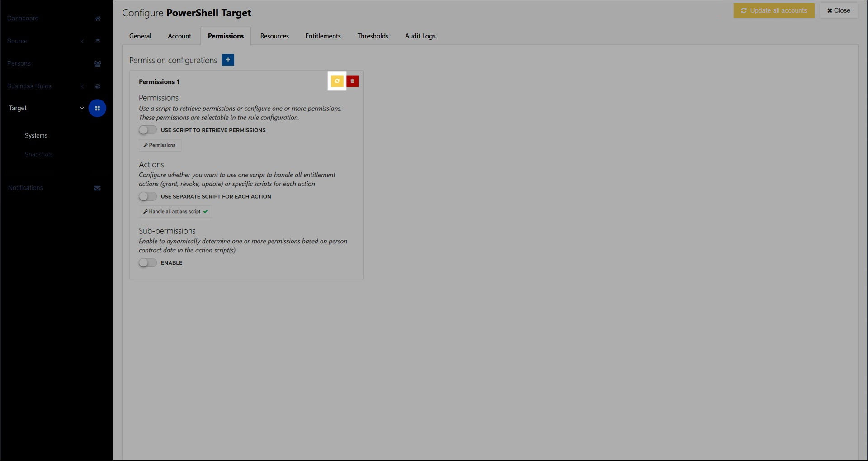The image size is (868, 461).
Task: Enable the Sub-permissions toggle
Action: pos(147,263)
